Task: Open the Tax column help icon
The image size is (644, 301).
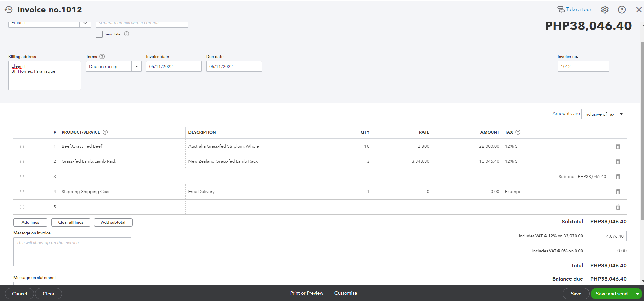Action: click(518, 132)
